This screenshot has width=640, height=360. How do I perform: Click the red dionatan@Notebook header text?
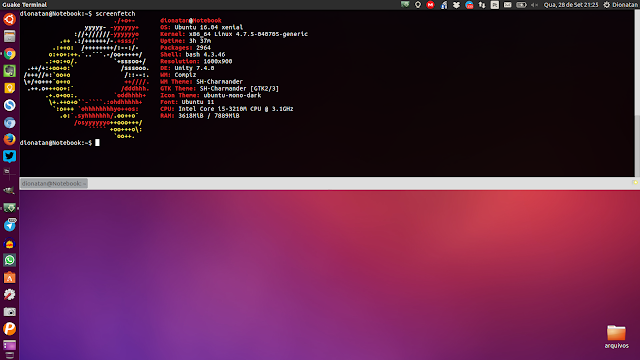tap(191, 20)
